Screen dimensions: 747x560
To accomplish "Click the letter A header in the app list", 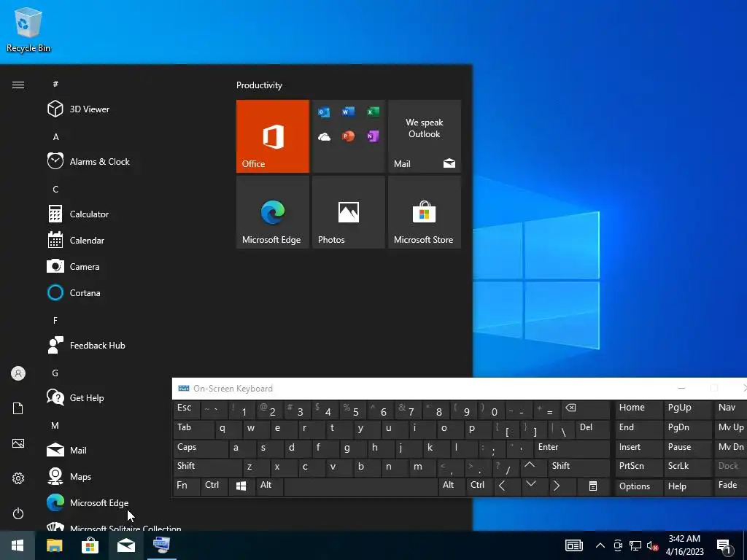I will tap(55, 136).
